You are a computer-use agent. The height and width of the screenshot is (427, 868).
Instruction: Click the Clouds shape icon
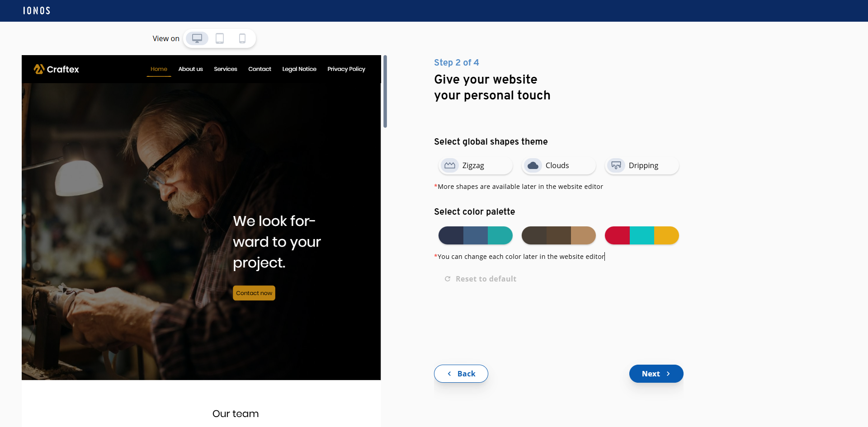coord(533,165)
